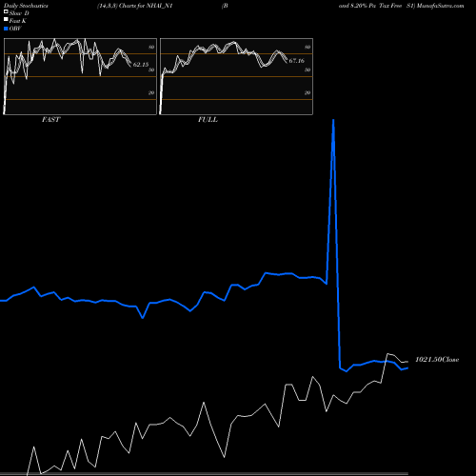Image resolution: width=476 pixels, height=476 pixels.
Task: Select the 'Slow D' legend label
Action: (x=19, y=13)
